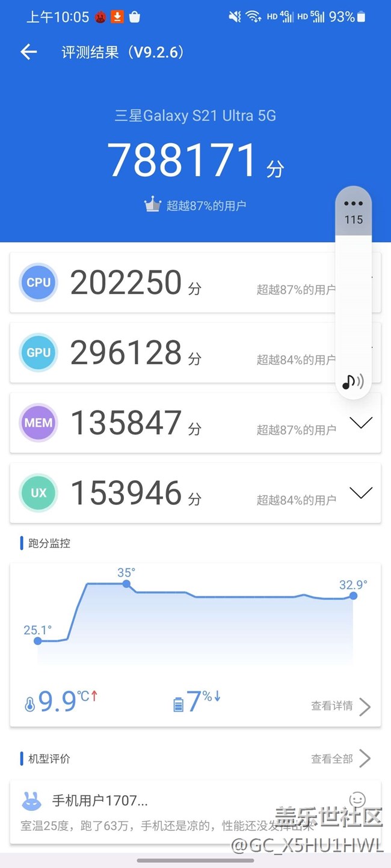Expand the UX score details chevron
391x868 pixels.
(361, 493)
